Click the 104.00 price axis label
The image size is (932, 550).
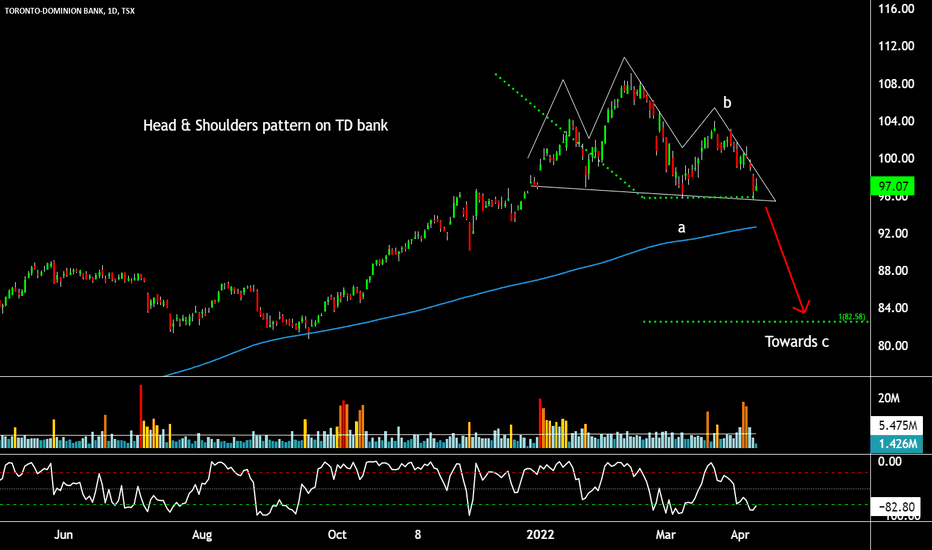click(x=896, y=121)
